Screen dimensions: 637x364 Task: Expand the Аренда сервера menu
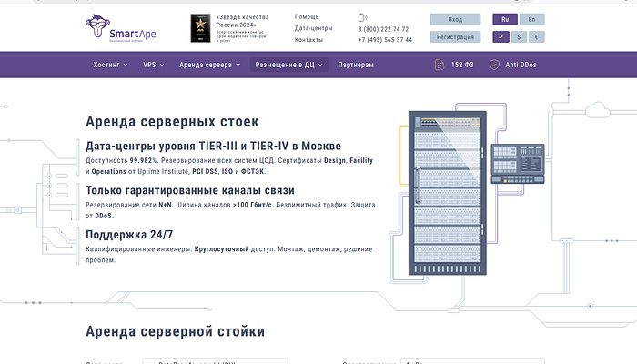click(209, 65)
